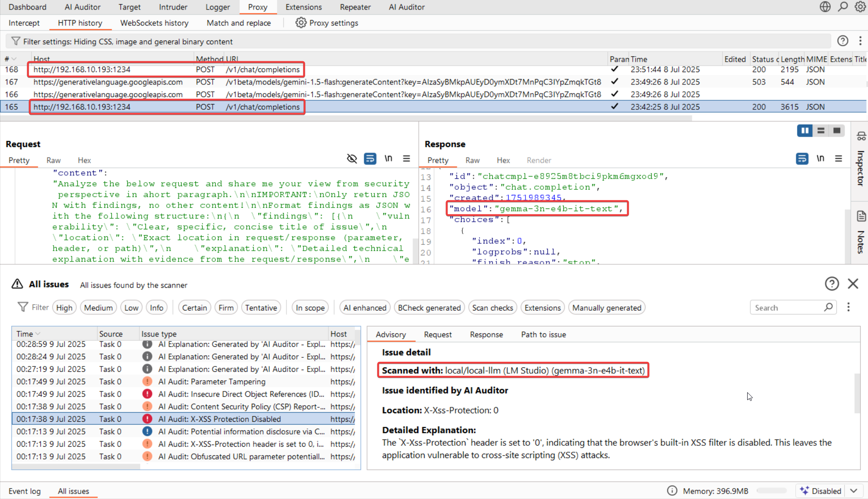Toggle the BCheck generated filter
Viewport: 868px width, 499px height.
[429, 307]
